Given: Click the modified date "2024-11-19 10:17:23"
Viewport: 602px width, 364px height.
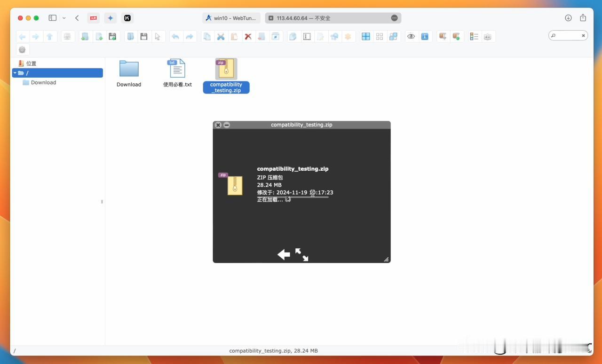Looking at the screenshot, I should [x=305, y=192].
